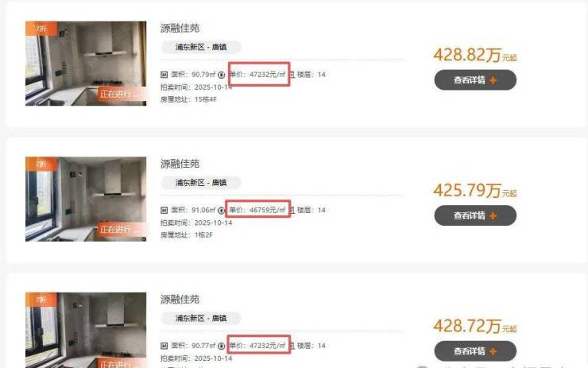The image size is (588, 368).
Task: Select the 浦东新区 - 唐镇 tag in the second listing
Action: coord(201,183)
